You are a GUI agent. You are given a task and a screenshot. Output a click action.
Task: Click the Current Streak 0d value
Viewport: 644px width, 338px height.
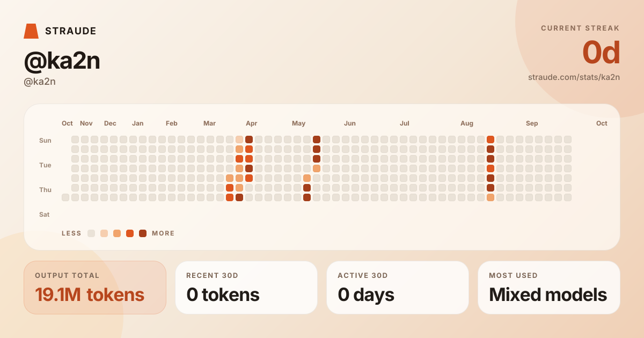601,53
